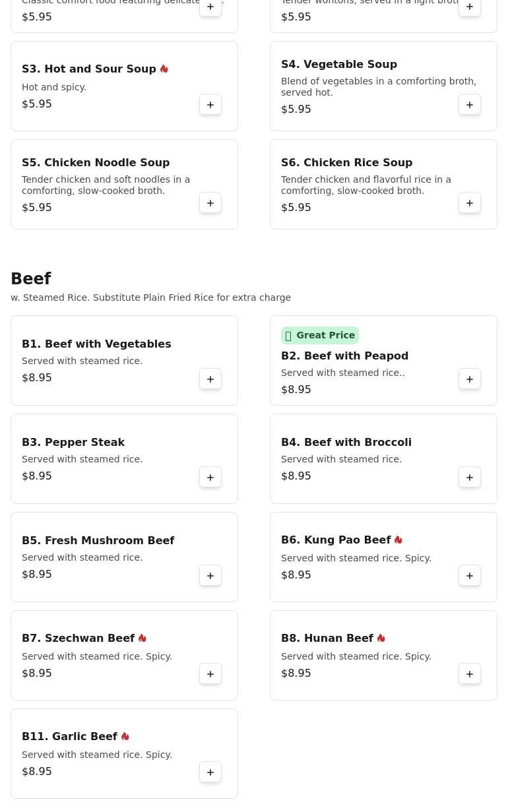The width and height of the screenshot is (508, 812).
Task: Add S3. Hot and Sour Soup to cart
Action: pos(210,105)
